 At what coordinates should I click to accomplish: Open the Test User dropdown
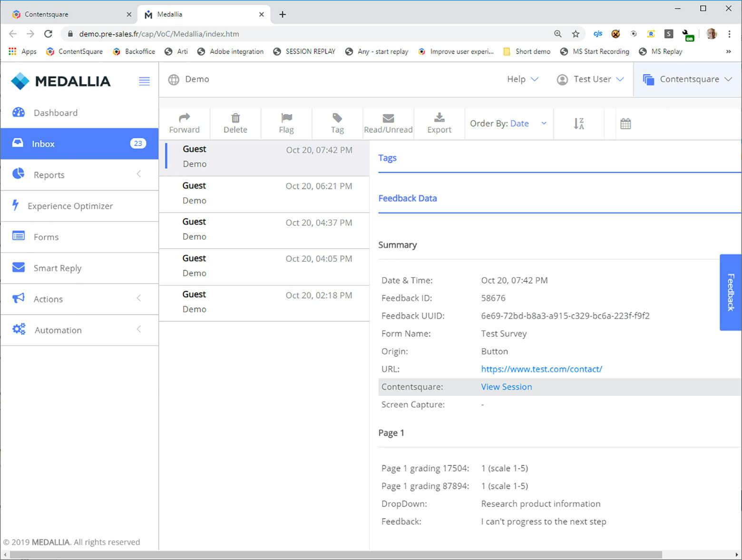(x=591, y=79)
